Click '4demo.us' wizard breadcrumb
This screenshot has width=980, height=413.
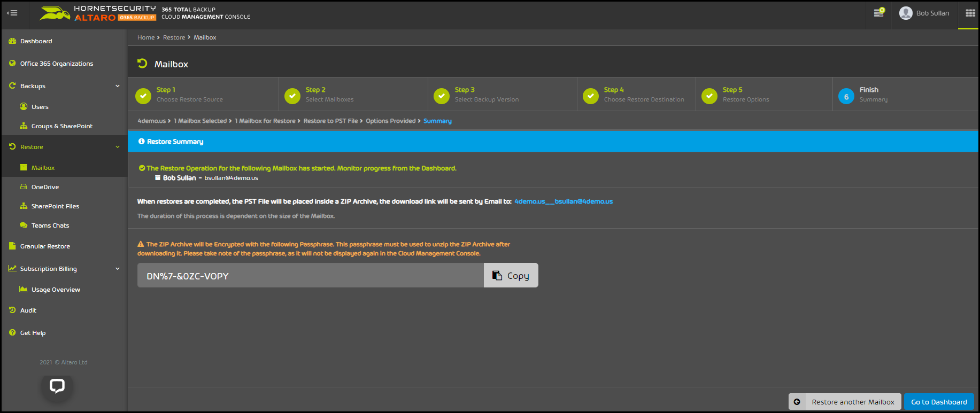[152, 121]
